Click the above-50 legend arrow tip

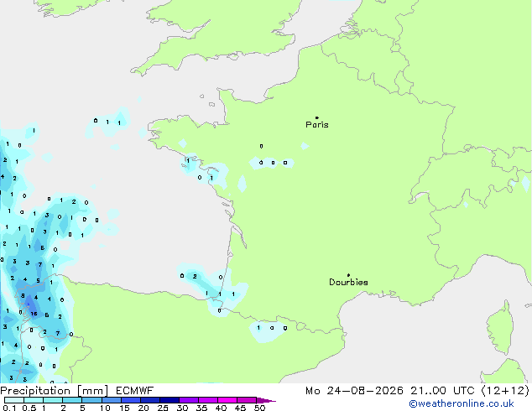coord(266,400)
